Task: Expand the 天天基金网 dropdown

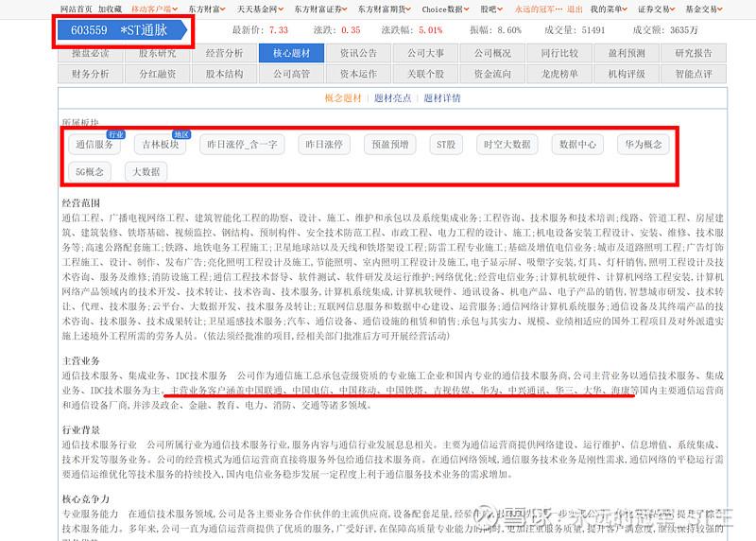Action: 260,9
